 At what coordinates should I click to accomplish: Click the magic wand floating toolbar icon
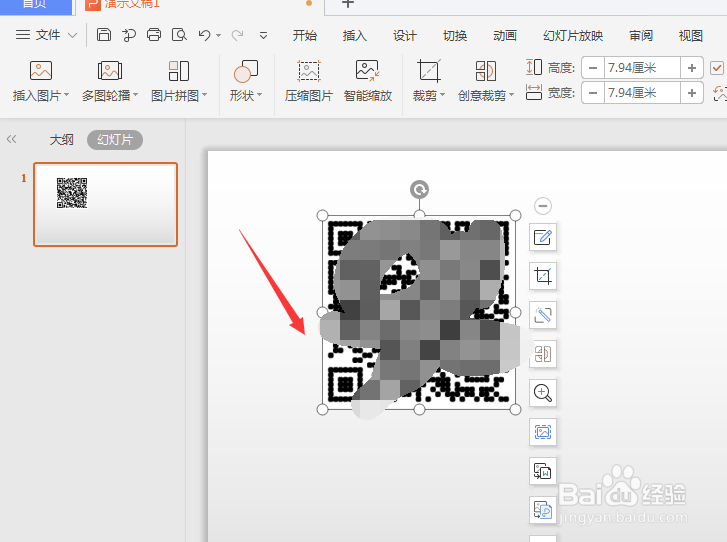tap(542, 315)
